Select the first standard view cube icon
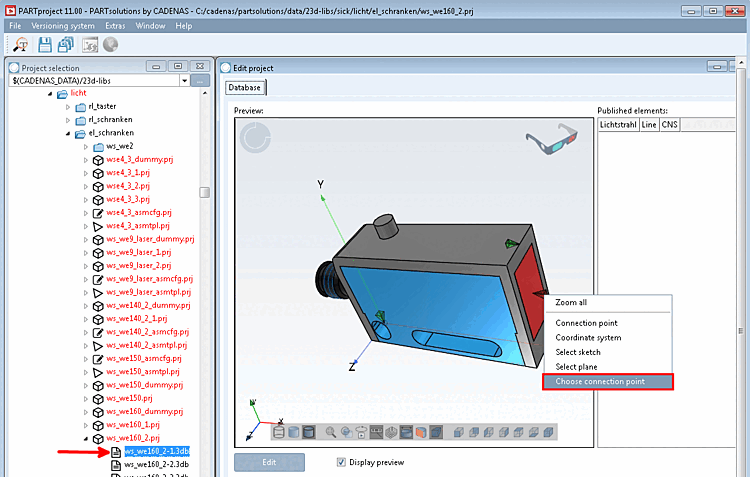The height and width of the screenshot is (477, 750). (458, 433)
